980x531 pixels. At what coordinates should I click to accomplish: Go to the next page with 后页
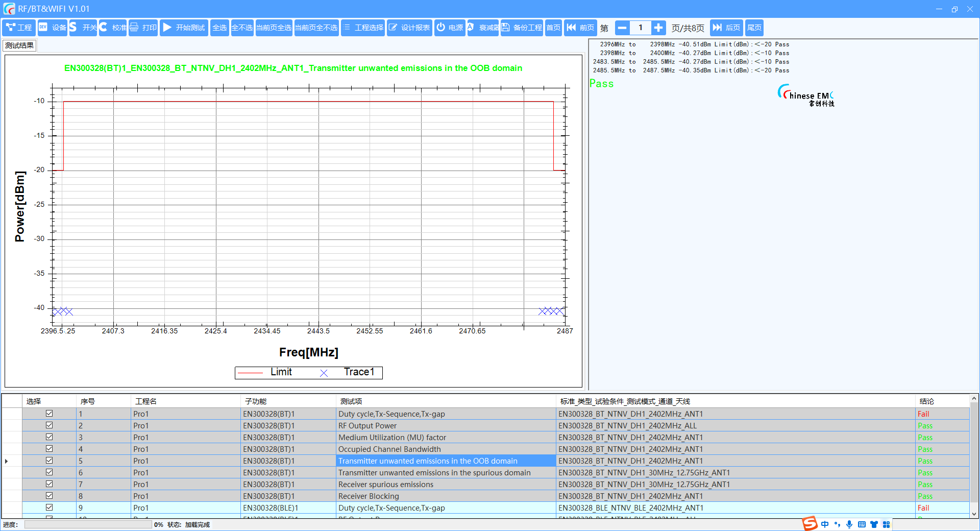(726, 28)
